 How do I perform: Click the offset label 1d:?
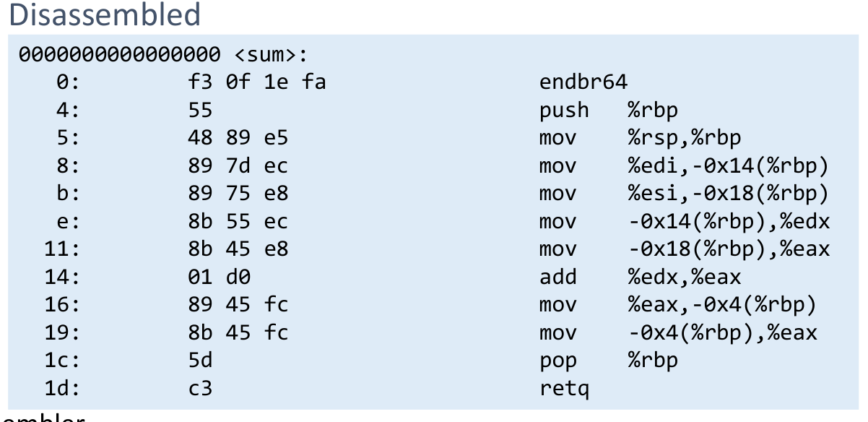point(61,389)
